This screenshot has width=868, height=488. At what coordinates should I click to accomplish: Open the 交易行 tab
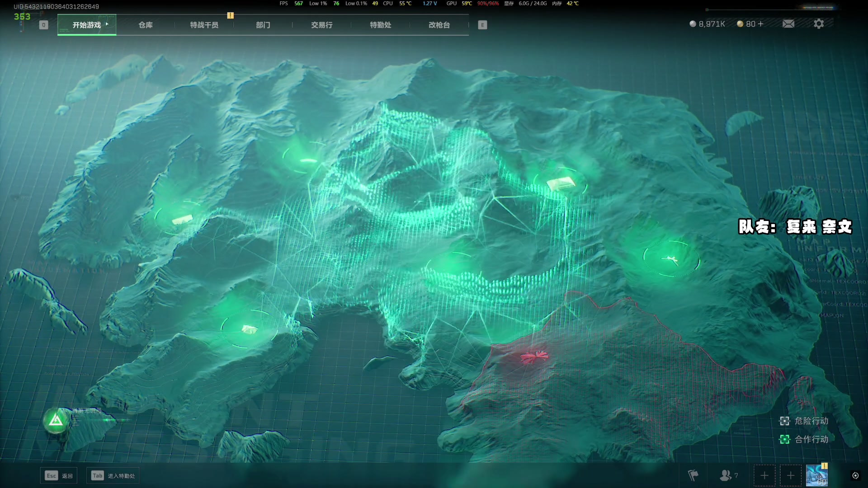click(322, 25)
